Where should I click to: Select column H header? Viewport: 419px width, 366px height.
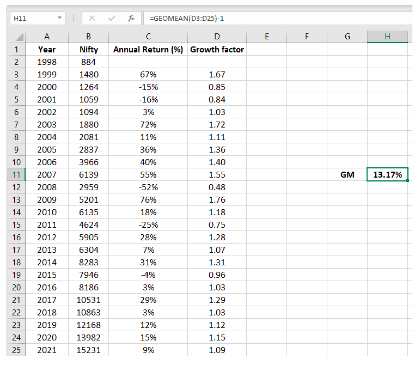387,36
